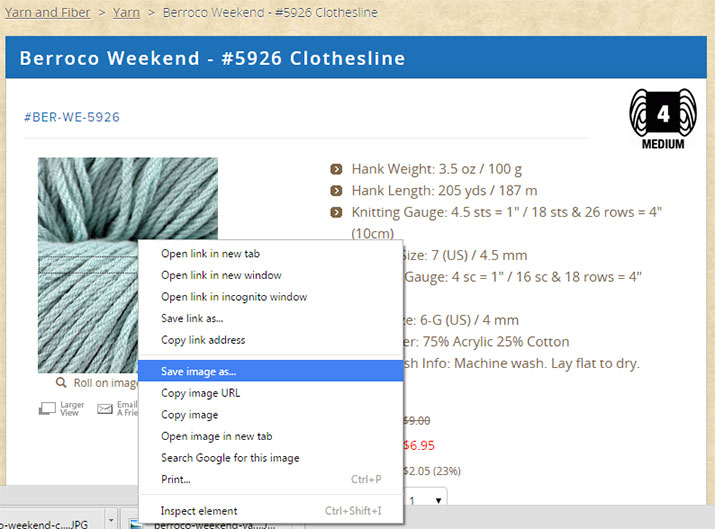The width and height of the screenshot is (715, 529).
Task: Follow the Yarn and Fiber breadcrumb link
Action: (x=47, y=12)
